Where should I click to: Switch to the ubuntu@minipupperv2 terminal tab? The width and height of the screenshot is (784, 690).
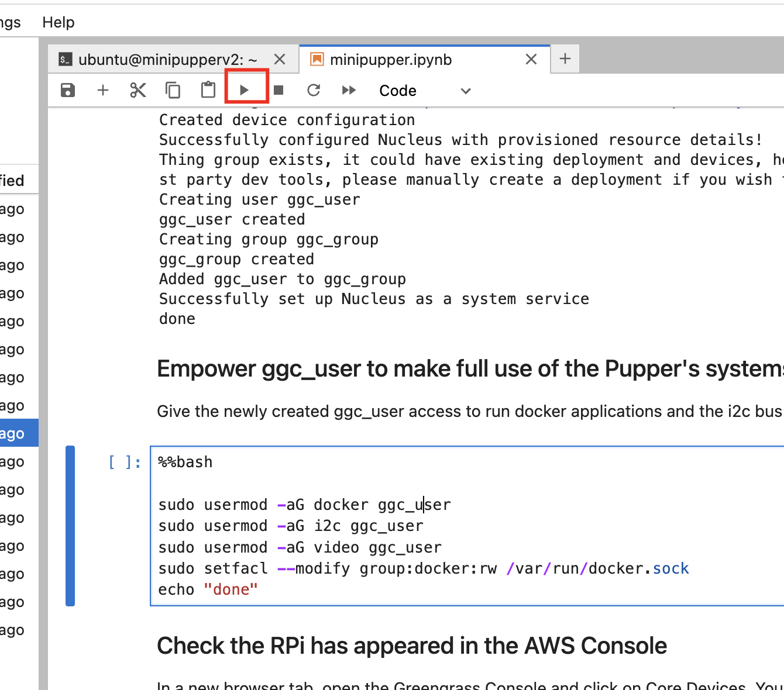coord(167,60)
